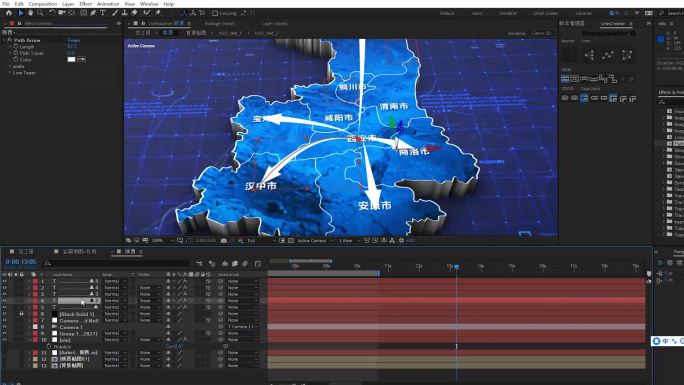This screenshot has width=684, height=385.
Task: Choose the Type tool in toolbar
Action: [103, 13]
